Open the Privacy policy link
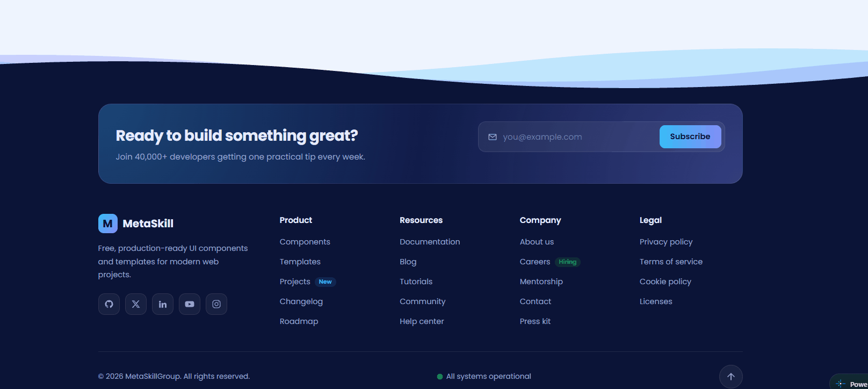Image resolution: width=868 pixels, height=389 pixels. point(666,242)
